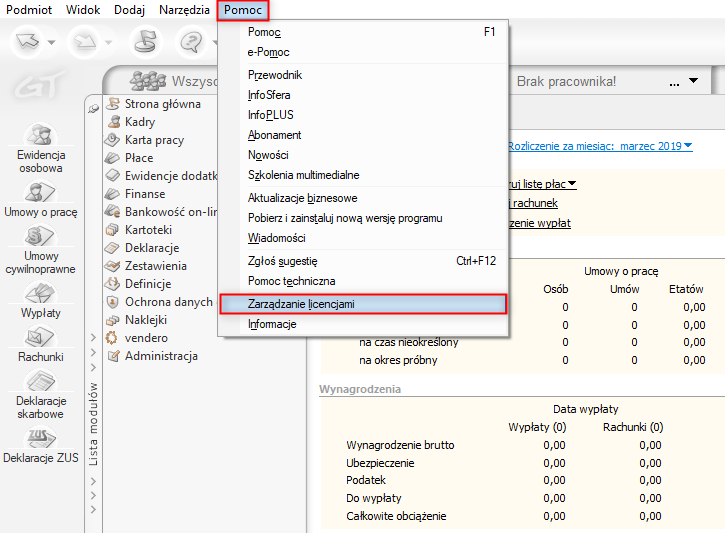The width and height of the screenshot is (725, 533).
Task: Select Administracja module
Action: [x=152, y=356]
